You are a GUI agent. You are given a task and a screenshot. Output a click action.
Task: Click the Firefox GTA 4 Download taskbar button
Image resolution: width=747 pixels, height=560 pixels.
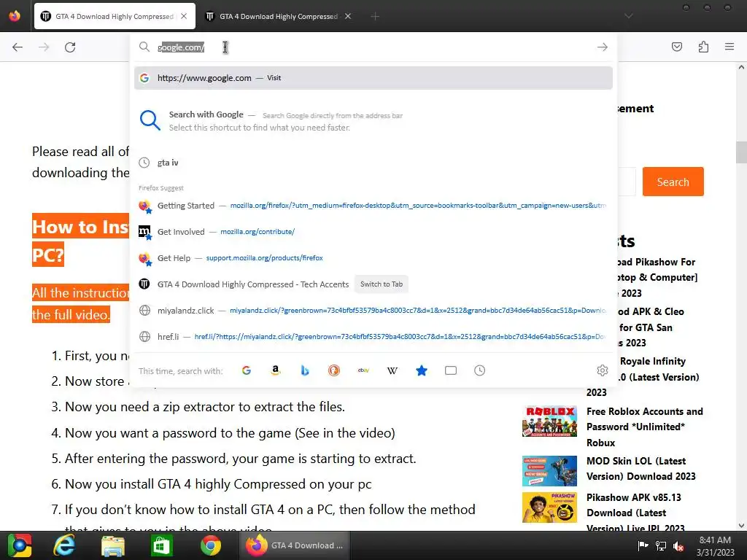pos(295,545)
